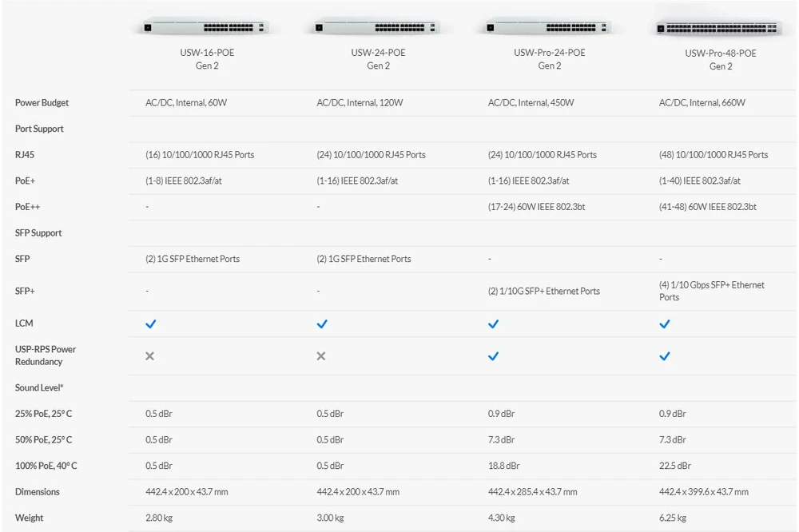Viewport: 799px width, 532px height.
Task: Click the USW-16-POE switch product image
Action: click(x=206, y=28)
